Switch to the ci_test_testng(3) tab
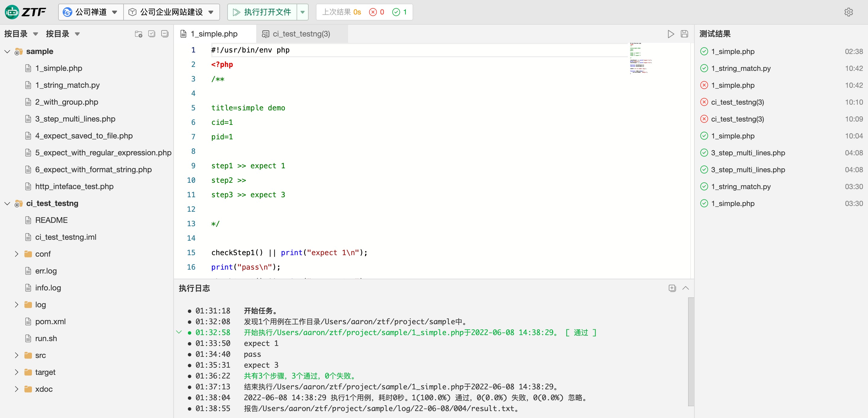The image size is (868, 418). [x=301, y=34]
